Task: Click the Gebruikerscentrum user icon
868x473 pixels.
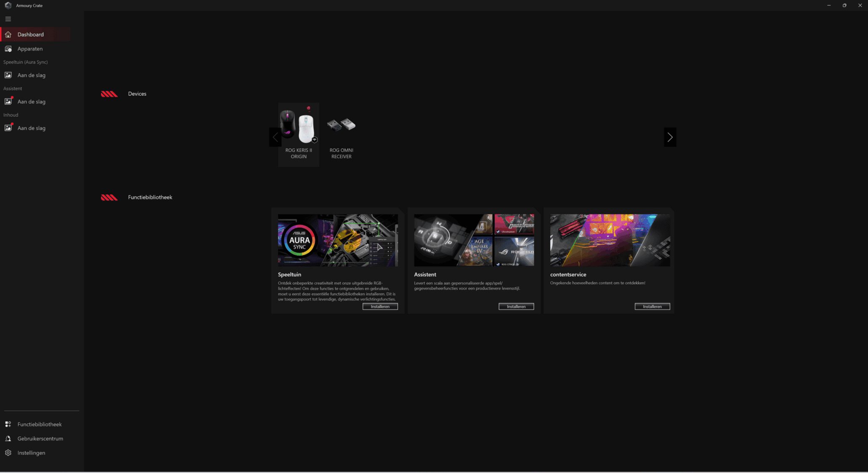Action: click(x=8, y=439)
